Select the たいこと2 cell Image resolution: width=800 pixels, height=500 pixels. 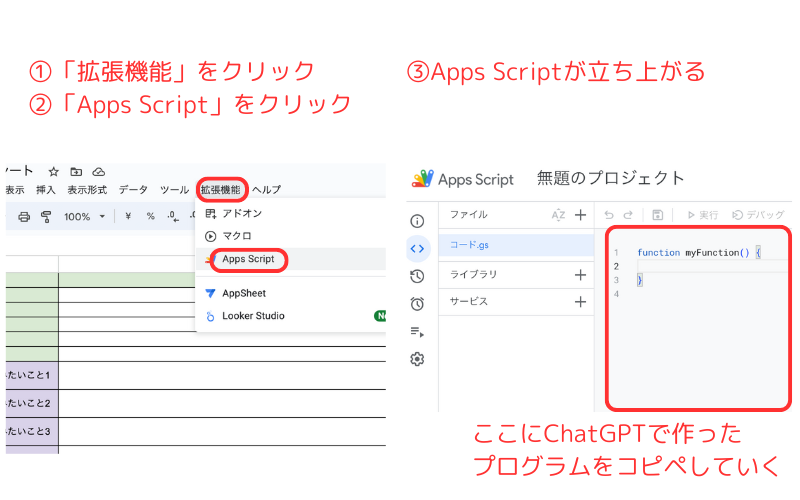[32, 404]
